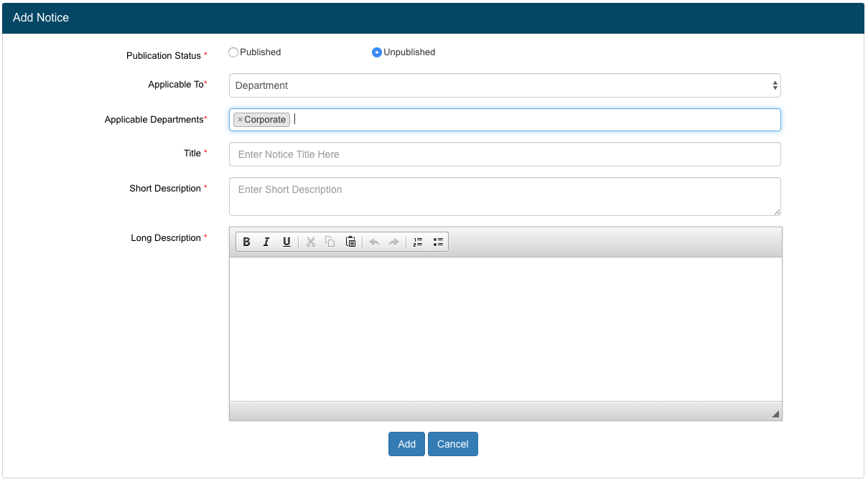Screen dimensions: 868x482
Task: Click the Underline formatting icon
Action: (x=286, y=242)
